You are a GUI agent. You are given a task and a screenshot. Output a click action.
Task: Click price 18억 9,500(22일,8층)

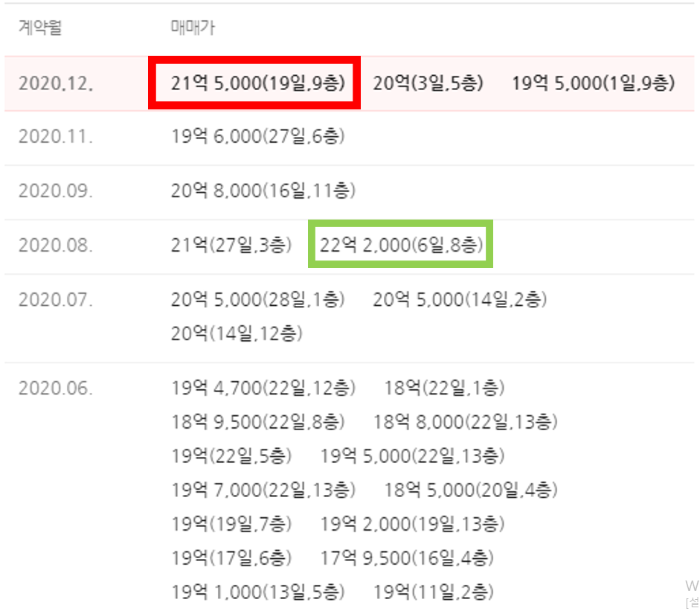258,422
